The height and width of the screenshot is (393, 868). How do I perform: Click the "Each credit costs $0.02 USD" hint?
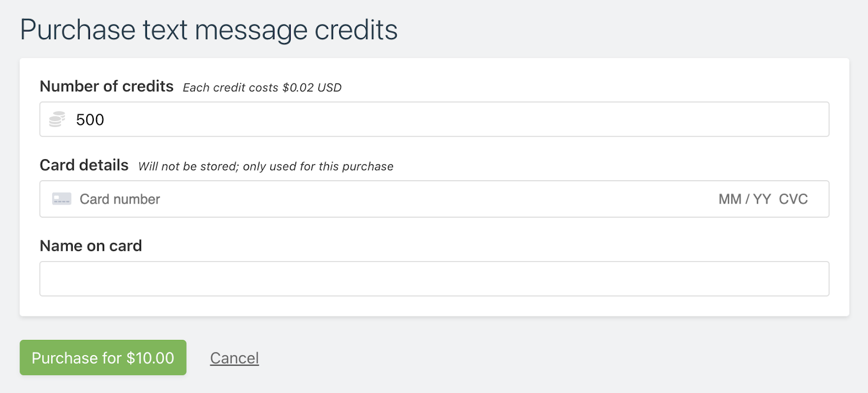tap(262, 88)
